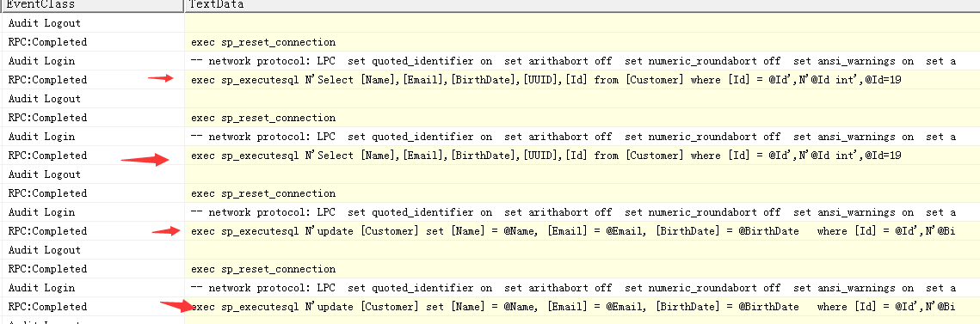Viewport: 980px width, 324px height.
Task: Select the topmost Audit Login event cell
Action: point(94,61)
